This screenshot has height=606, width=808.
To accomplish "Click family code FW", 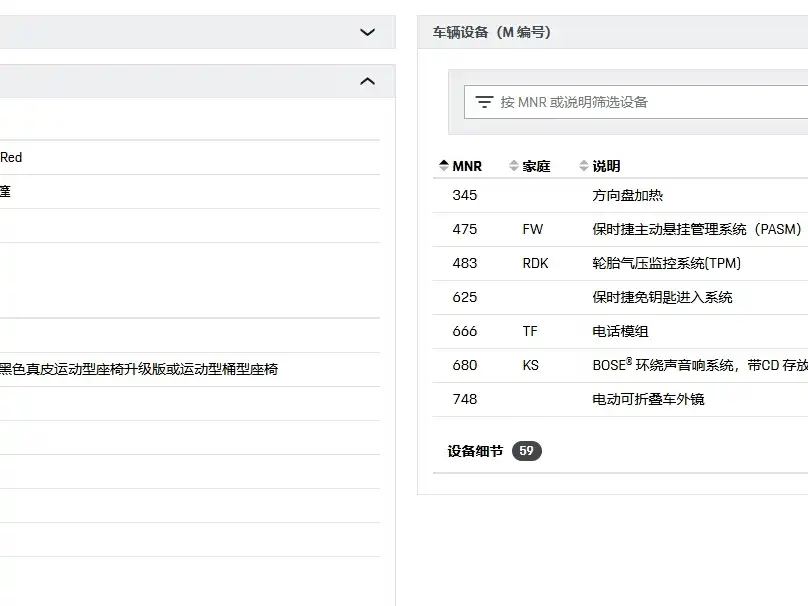I will pos(533,229).
